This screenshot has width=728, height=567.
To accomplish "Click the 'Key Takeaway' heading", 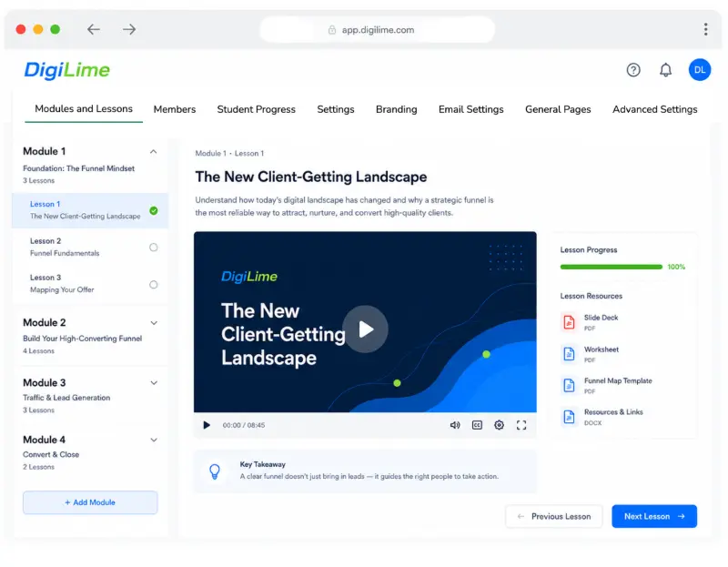I will point(263,464).
